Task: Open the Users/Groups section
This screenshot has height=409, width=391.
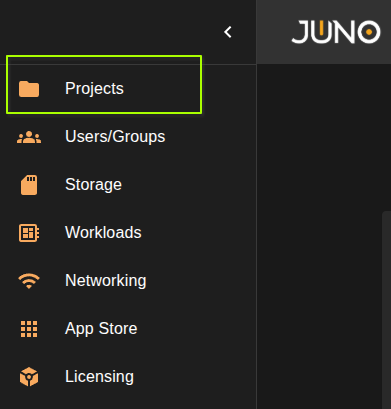Action: 115,137
